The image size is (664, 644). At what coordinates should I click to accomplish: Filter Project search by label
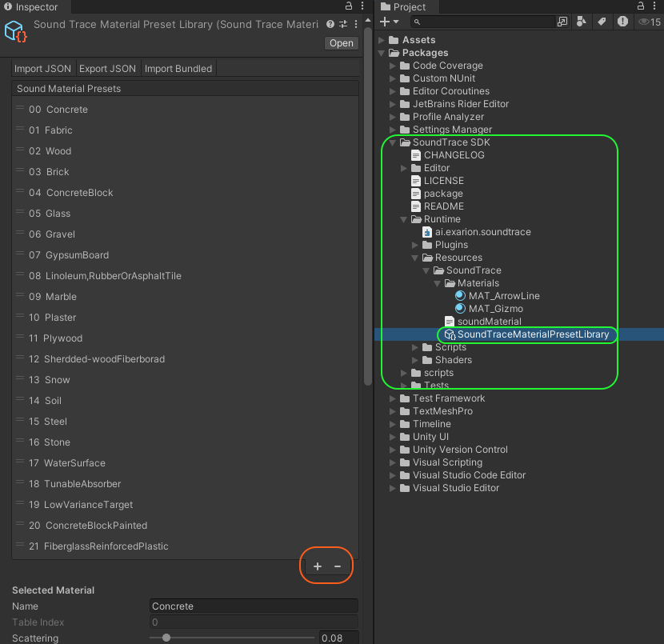click(x=602, y=22)
